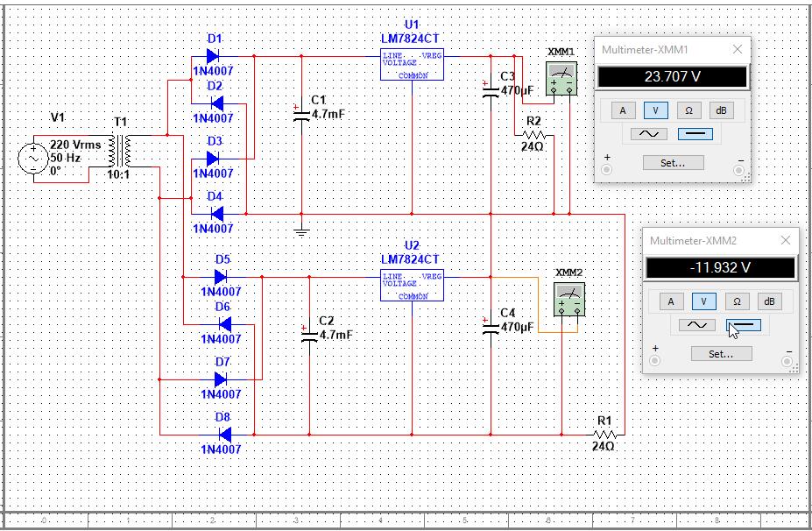This screenshot has width=812, height=531.
Task: Enable ohmmeter Ω mode on Multimeter-XMM1
Action: (688, 110)
